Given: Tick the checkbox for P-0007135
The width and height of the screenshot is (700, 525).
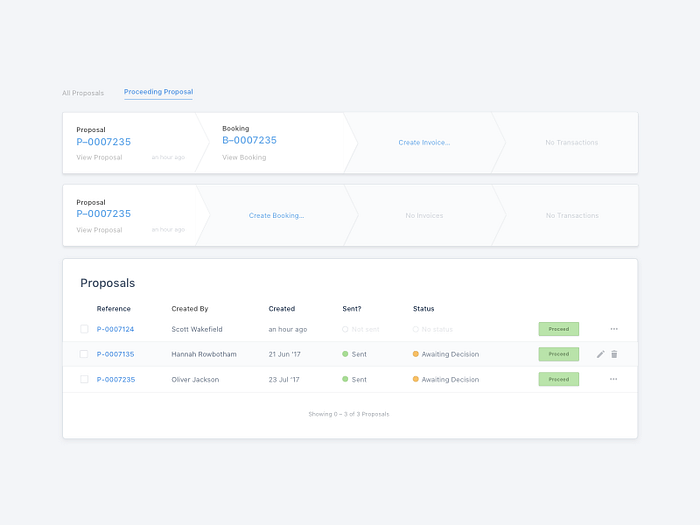Looking at the screenshot, I should [84, 354].
